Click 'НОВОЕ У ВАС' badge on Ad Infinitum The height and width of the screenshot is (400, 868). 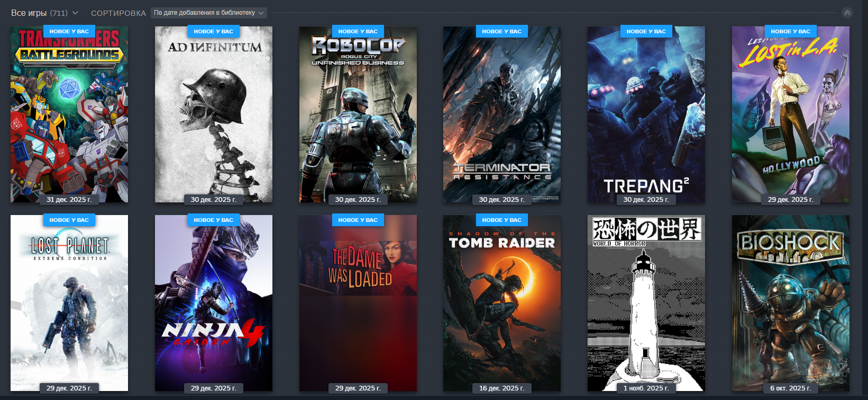(214, 31)
